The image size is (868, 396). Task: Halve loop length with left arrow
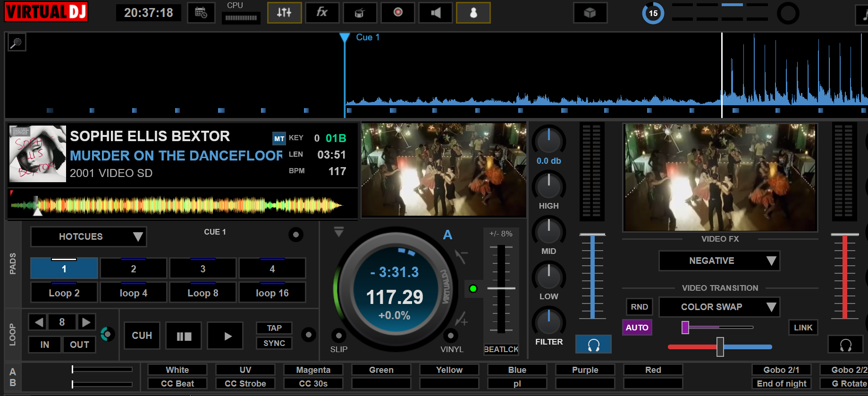tap(39, 322)
